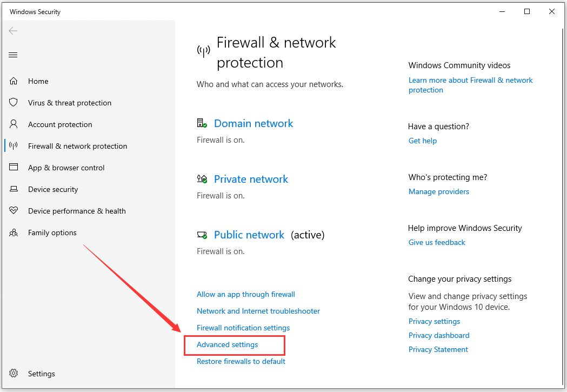Click the Family options people icon

14,232
